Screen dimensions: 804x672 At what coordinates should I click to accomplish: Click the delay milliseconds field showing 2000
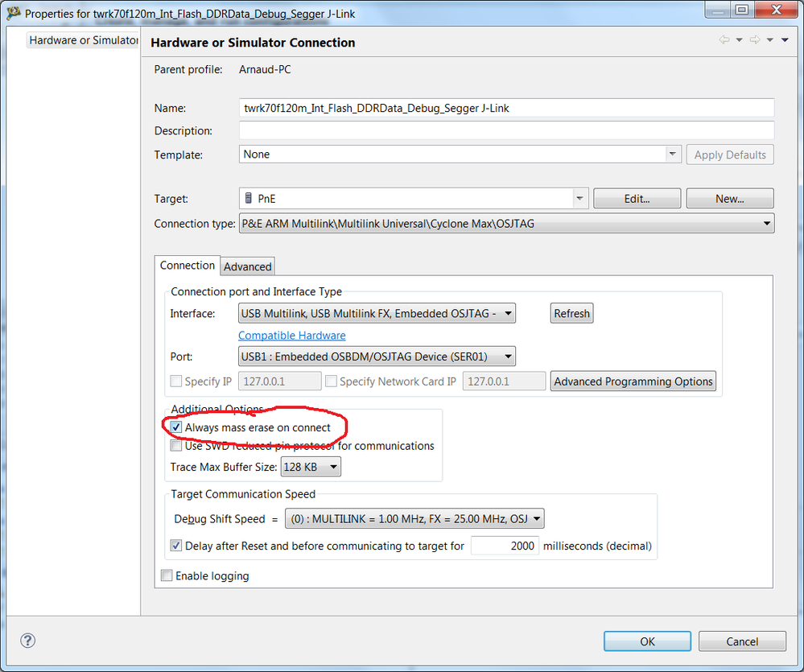[x=505, y=546]
